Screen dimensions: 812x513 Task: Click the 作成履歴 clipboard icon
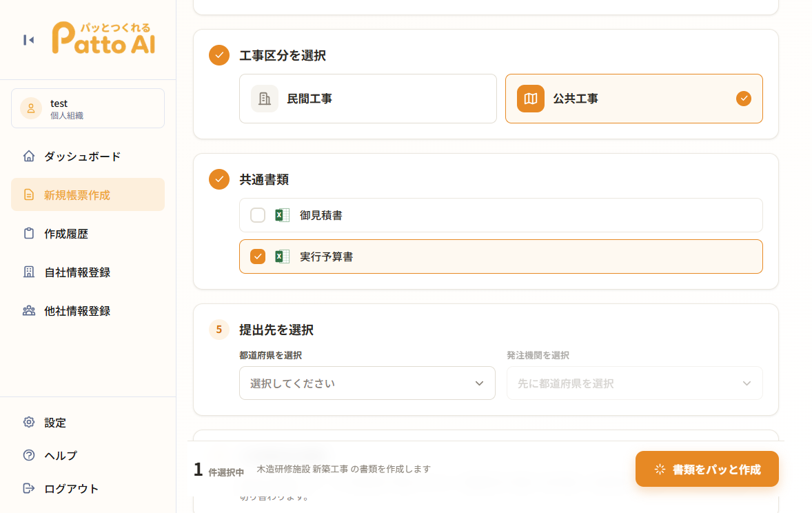tap(29, 233)
